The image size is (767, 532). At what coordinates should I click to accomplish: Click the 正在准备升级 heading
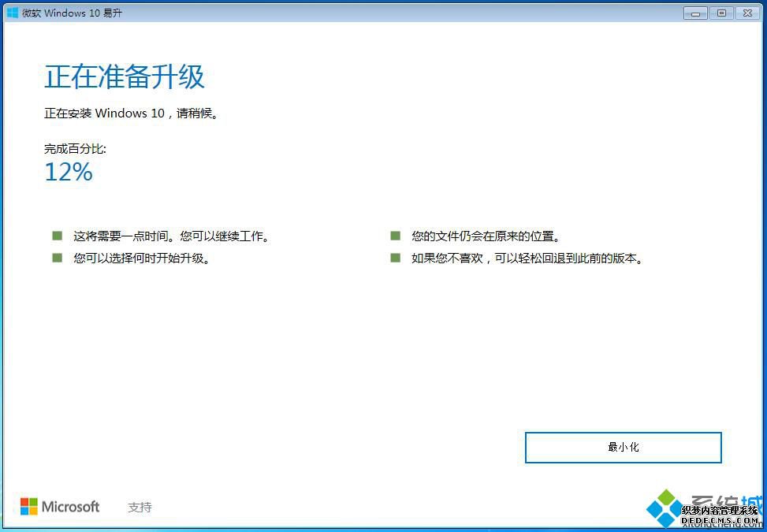pyautogui.click(x=125, y=77)
